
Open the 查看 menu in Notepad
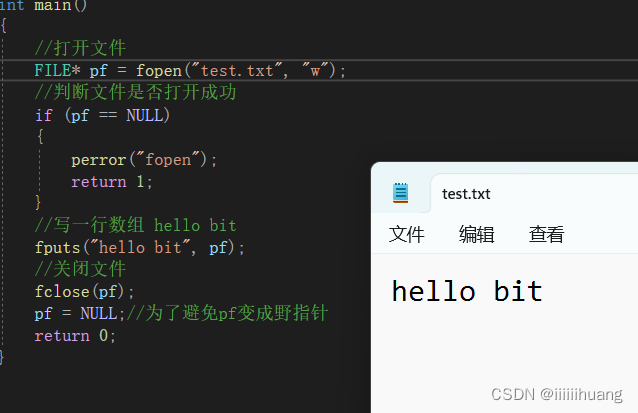pos(546,234)
